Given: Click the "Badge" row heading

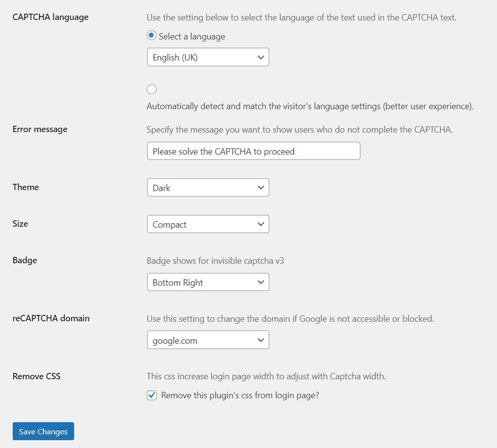Looking at the screenshot, I should 25,260.
